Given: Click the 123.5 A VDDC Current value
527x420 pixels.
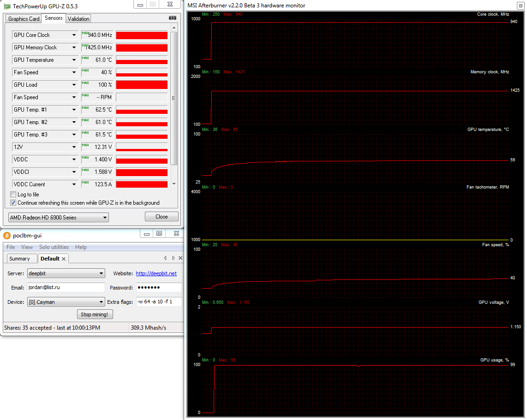Looking at the screenshot, I should pyautogui.click(x=103, y=184).
